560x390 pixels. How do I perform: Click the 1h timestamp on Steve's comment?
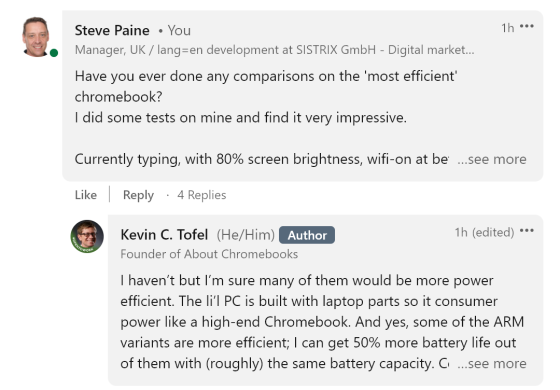508,28
